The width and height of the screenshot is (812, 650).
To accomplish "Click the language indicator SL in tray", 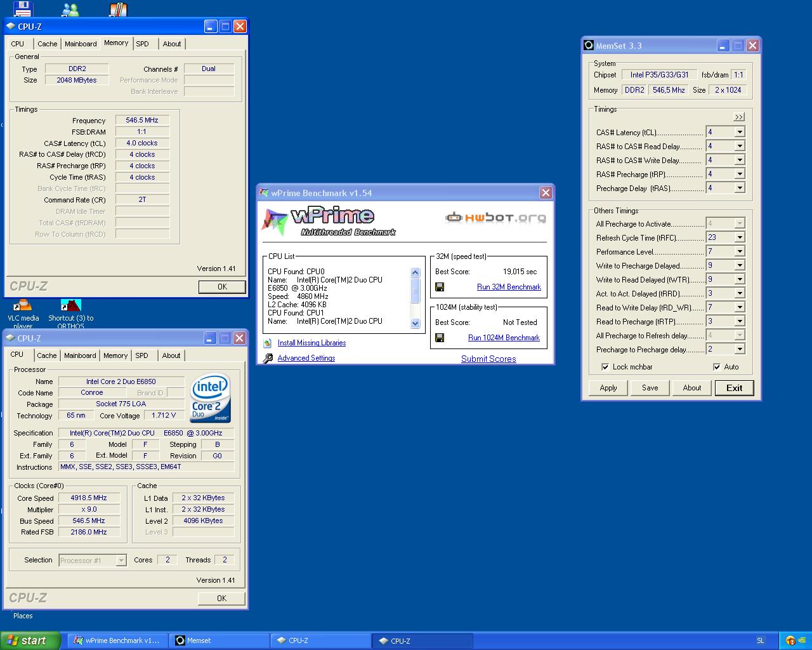I will (x=761, y=641).
